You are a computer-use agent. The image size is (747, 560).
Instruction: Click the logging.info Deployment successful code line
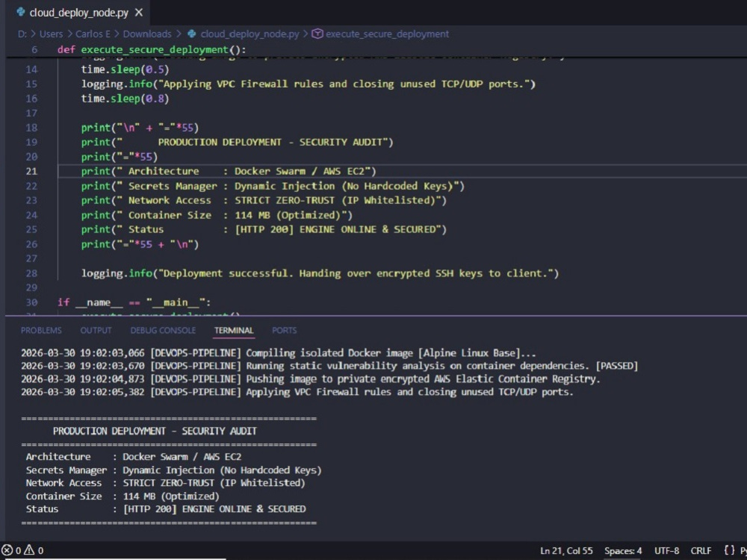click(320, 273)
